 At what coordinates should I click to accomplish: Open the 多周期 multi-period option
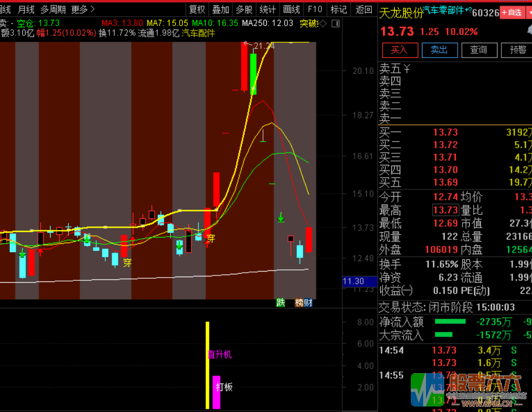(x=53, y=9)
